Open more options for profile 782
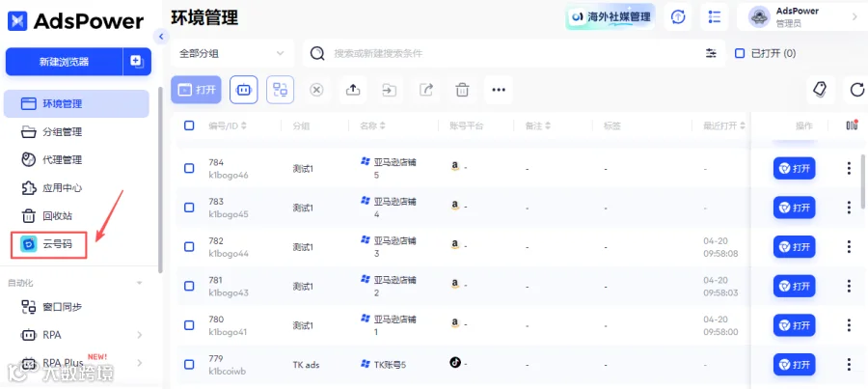Screen dimensions: 868x389 [x=849, y=246]
